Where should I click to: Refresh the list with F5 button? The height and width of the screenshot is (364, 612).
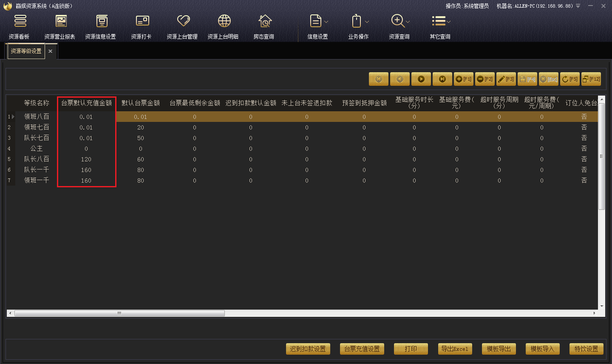[570, 79]
